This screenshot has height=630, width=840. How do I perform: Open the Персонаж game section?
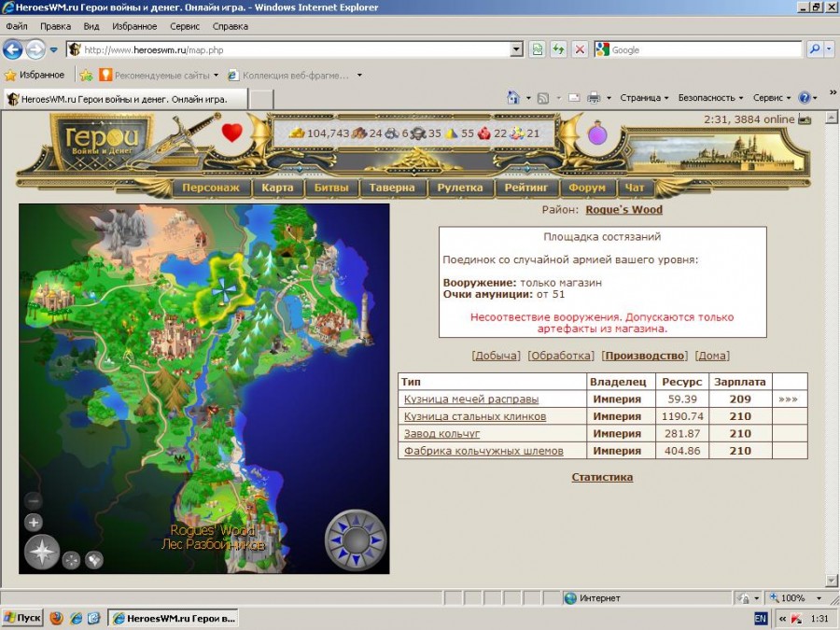(x=211, y=188)
